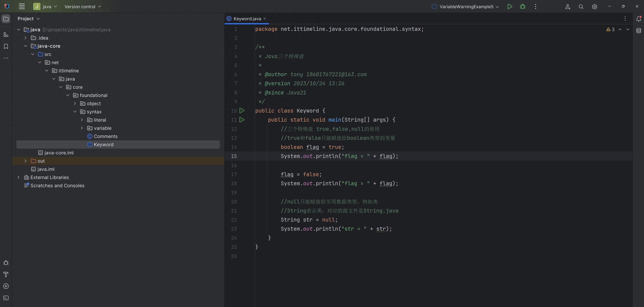
Task: Collapse the java-core module
Action: point(25,46)
